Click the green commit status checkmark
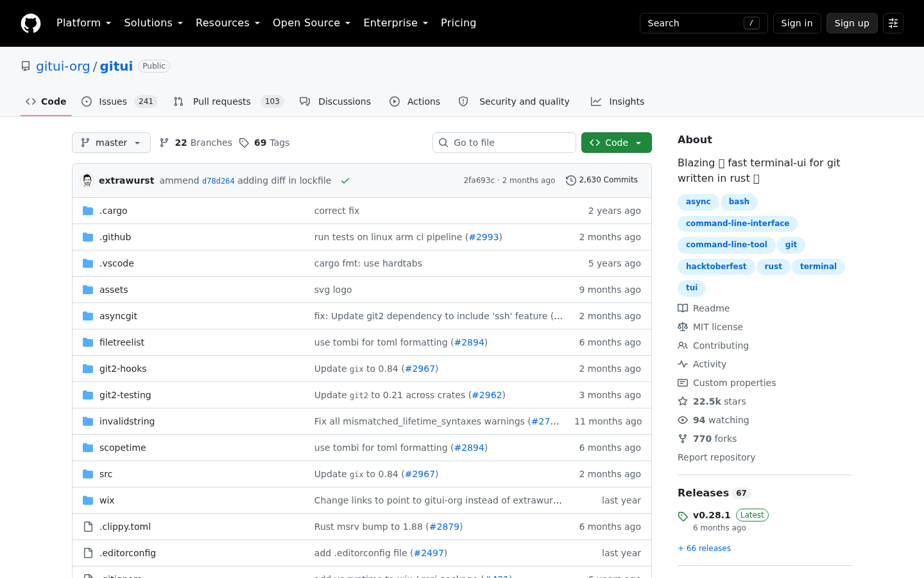The image size is (924, 578). [345, 180]
